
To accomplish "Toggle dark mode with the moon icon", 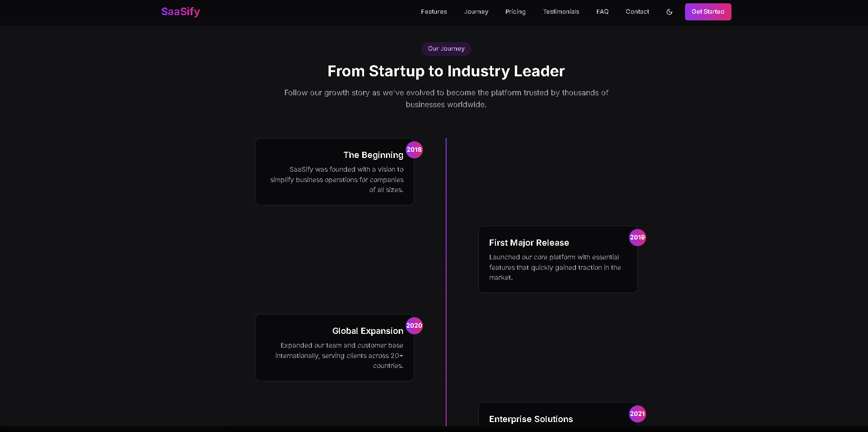I will (669, 11).
